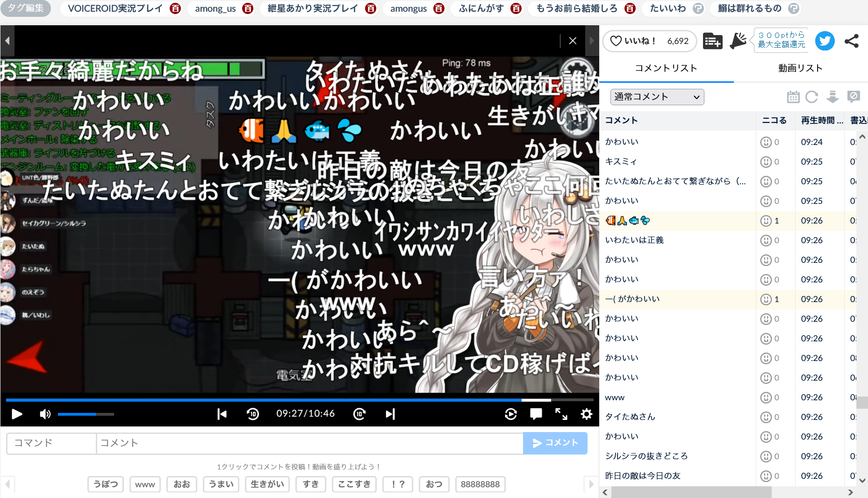
Task: Adjust the volume slider
Action: 86,414
